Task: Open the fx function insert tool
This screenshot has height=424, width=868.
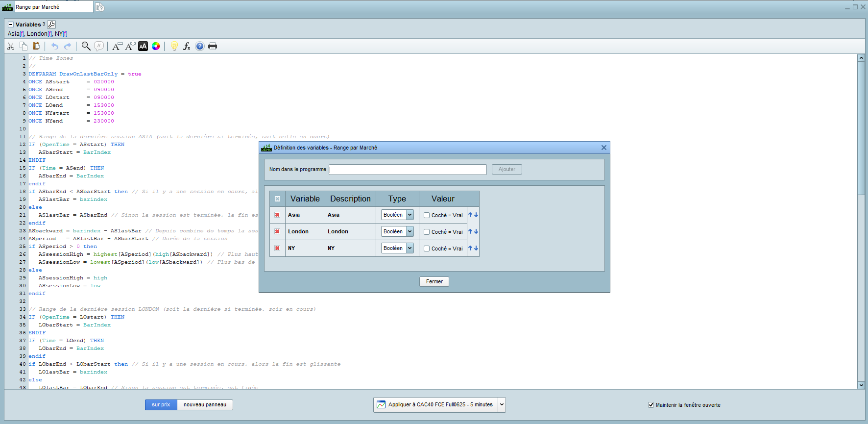Action: pos(187,46)
